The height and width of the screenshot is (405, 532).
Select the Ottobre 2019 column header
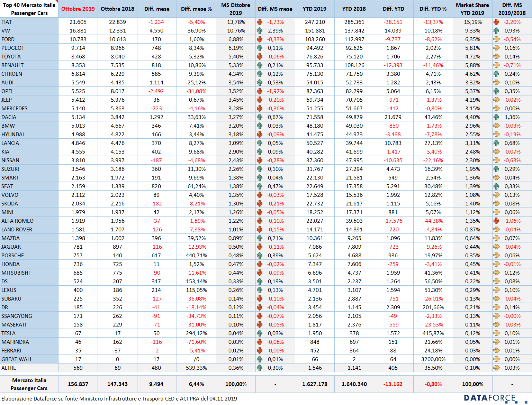78,9
